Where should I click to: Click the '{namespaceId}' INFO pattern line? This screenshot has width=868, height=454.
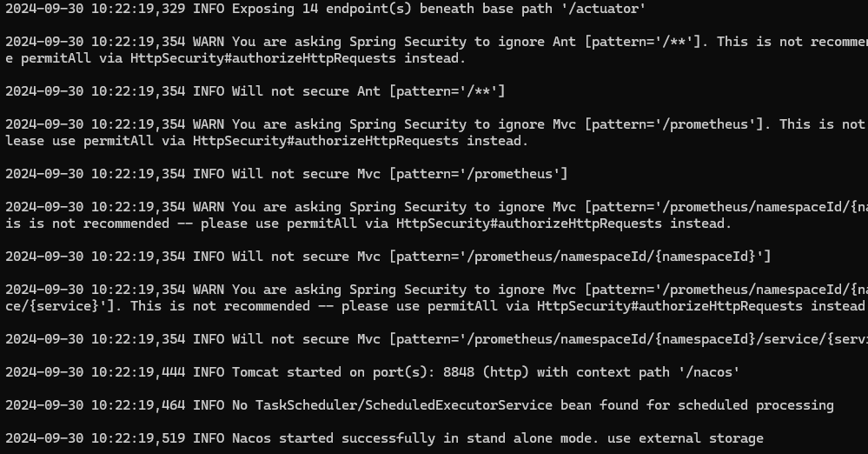388,257
